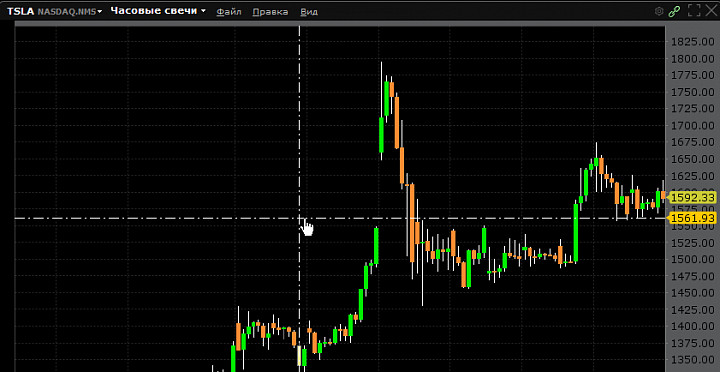
Task: Click the green chain link icon
Action: (x=674, y=11)
